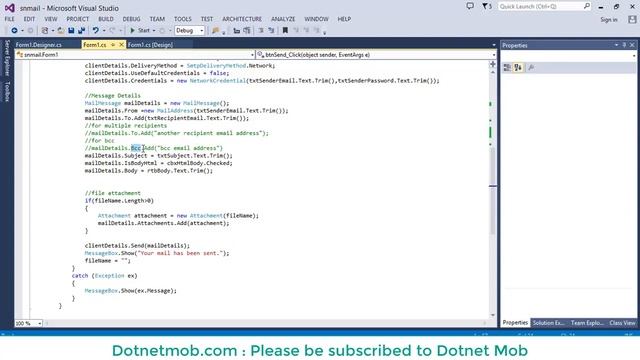This screenshot has width=640, height=360.
Task: Open the Server Explorer side tab
Action: coord(7,58)
